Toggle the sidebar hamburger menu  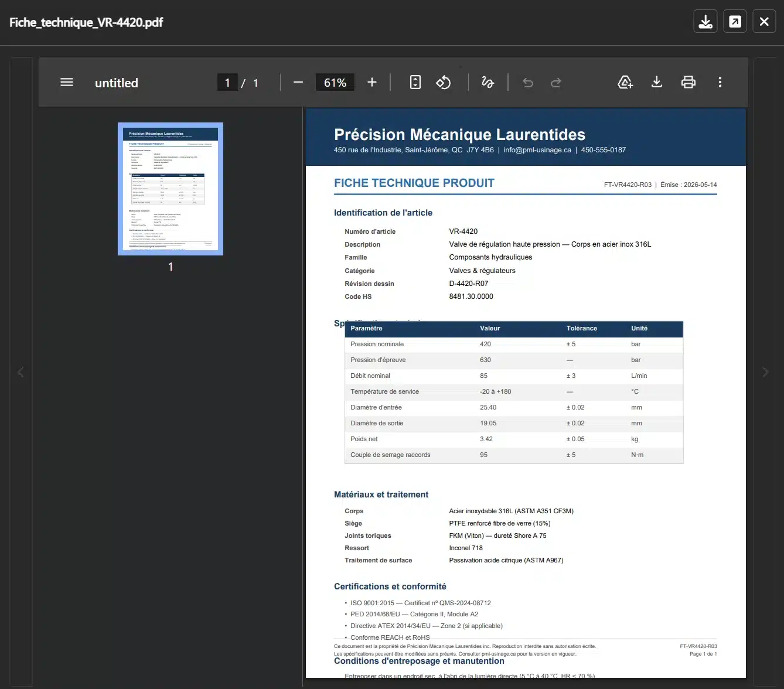pos(67,83)
